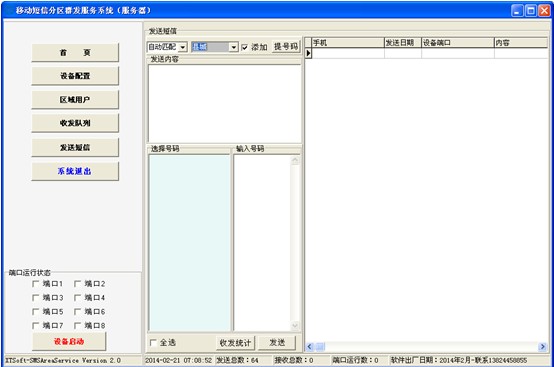Click the 首页 home button

coord(75,53)
